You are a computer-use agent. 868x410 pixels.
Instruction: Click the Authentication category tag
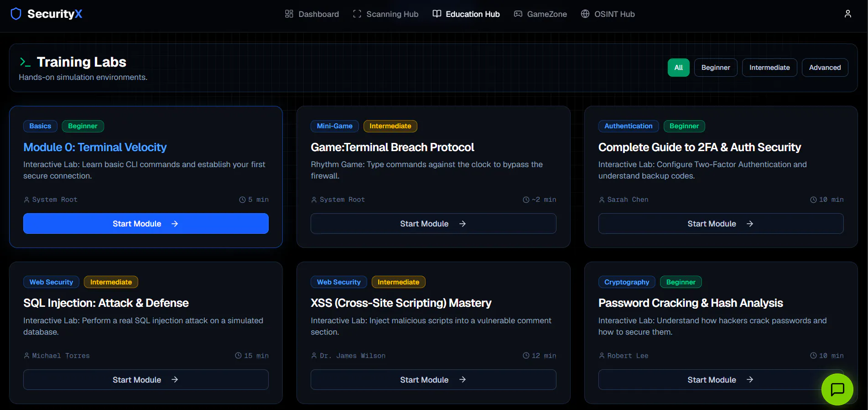pyautogui.click(x=628, y=126)
